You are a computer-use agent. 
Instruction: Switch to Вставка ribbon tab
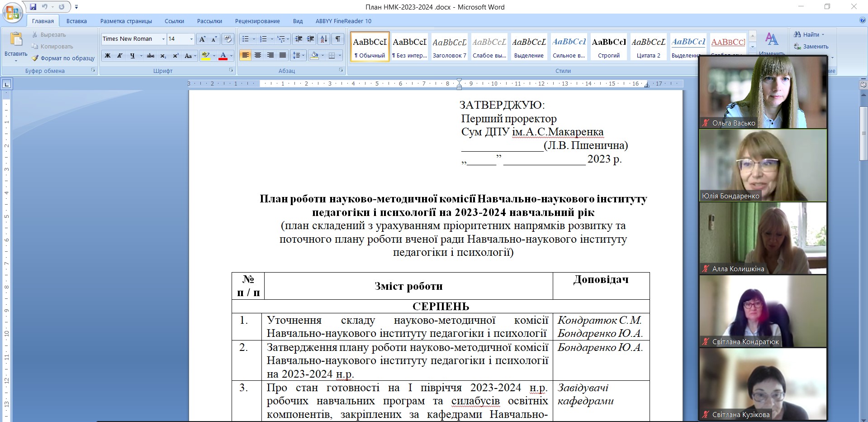(76, 21)
